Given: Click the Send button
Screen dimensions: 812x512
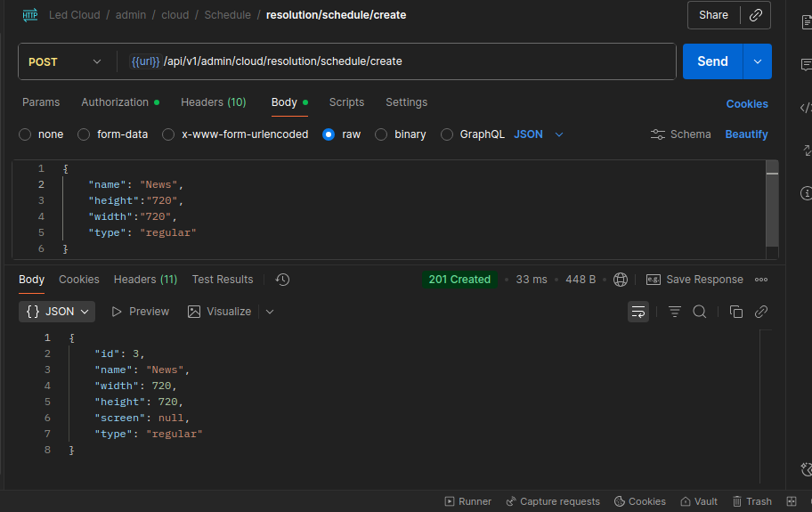Looking at the screenshot, I should [x=712, y=61].
